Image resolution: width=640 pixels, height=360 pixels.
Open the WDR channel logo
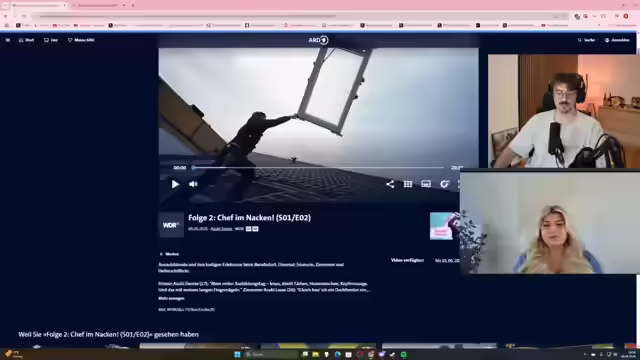[171, 225]
